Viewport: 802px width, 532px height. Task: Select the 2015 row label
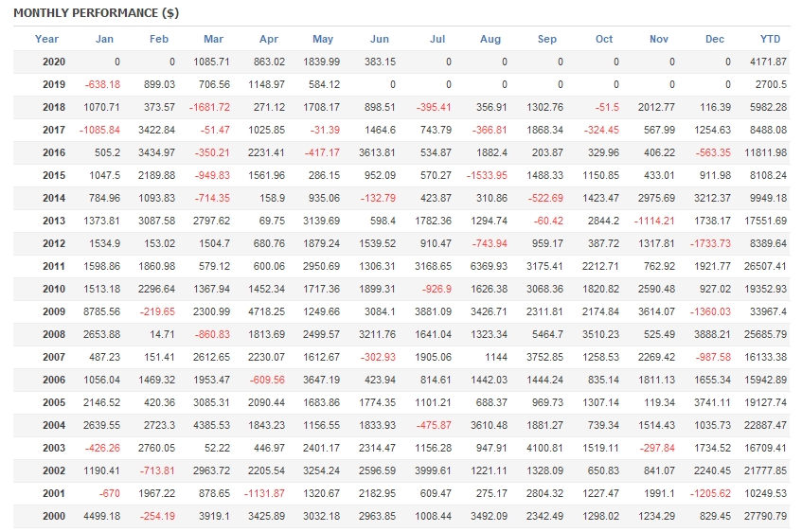[x=54, y=175]
